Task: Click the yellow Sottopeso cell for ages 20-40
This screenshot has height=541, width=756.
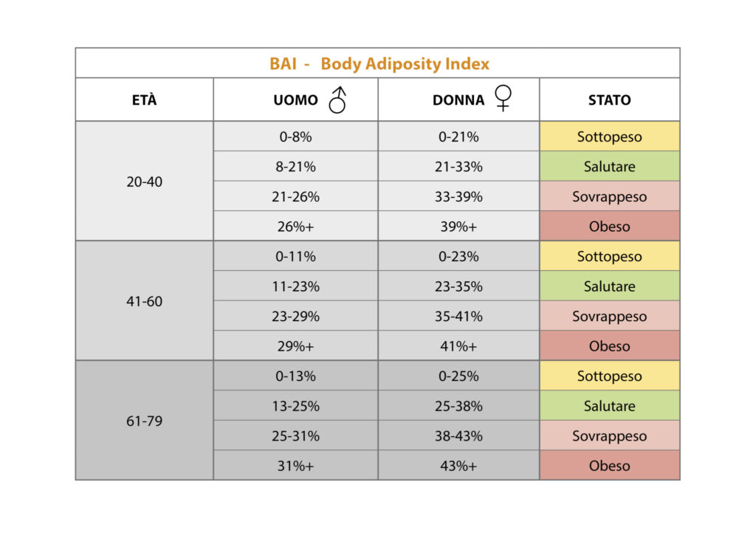Action: tap(609, 137)
